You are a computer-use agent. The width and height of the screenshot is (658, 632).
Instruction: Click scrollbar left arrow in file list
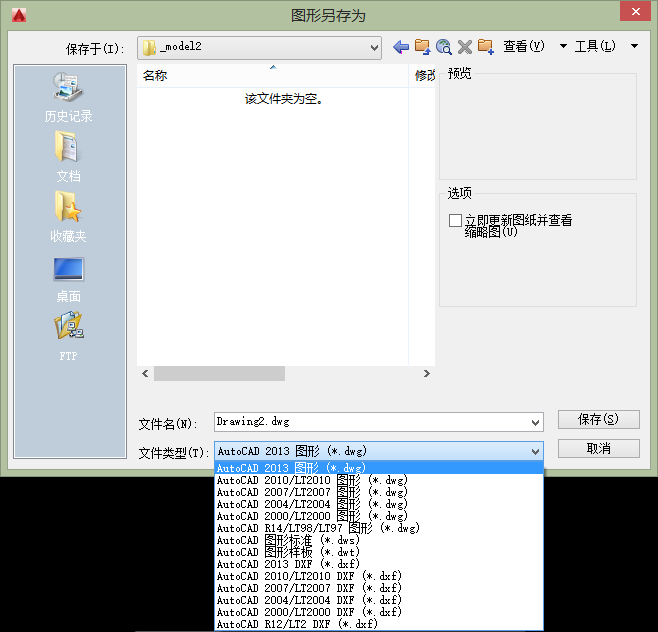tap(145, 373)
